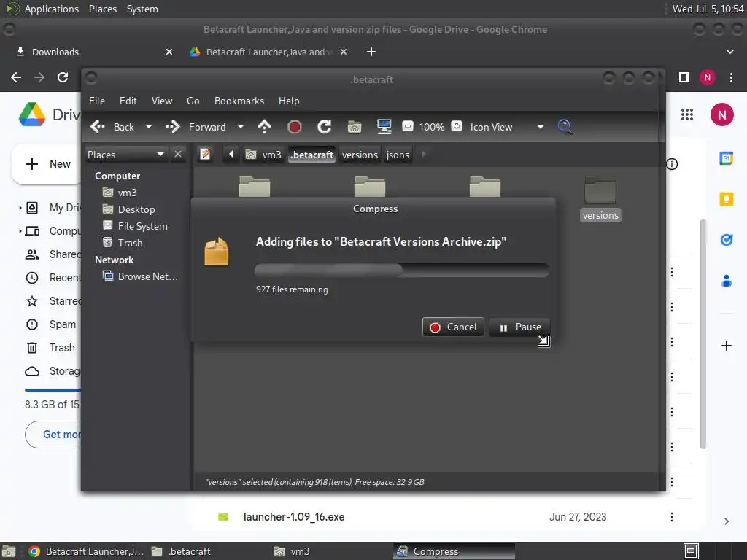Select the launcher-1.09_16.exe file row

(447, 517)
